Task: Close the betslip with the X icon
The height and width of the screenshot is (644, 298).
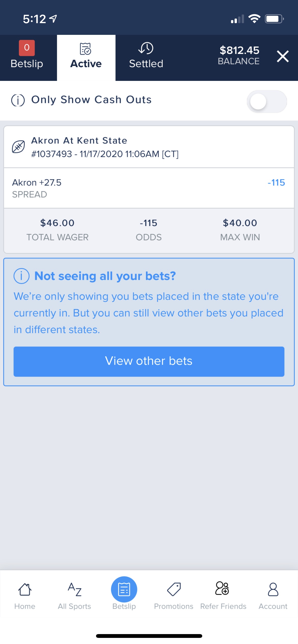Action: click(283, 56)
